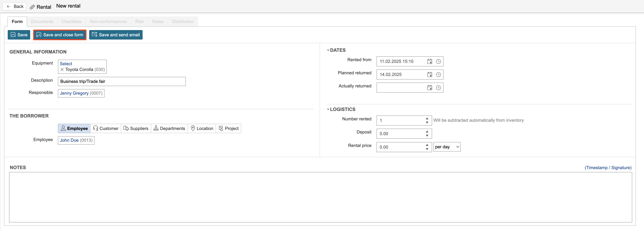Open clock picker for Actually returned
Screen dimensions: 644x230
tap(438, 88)
